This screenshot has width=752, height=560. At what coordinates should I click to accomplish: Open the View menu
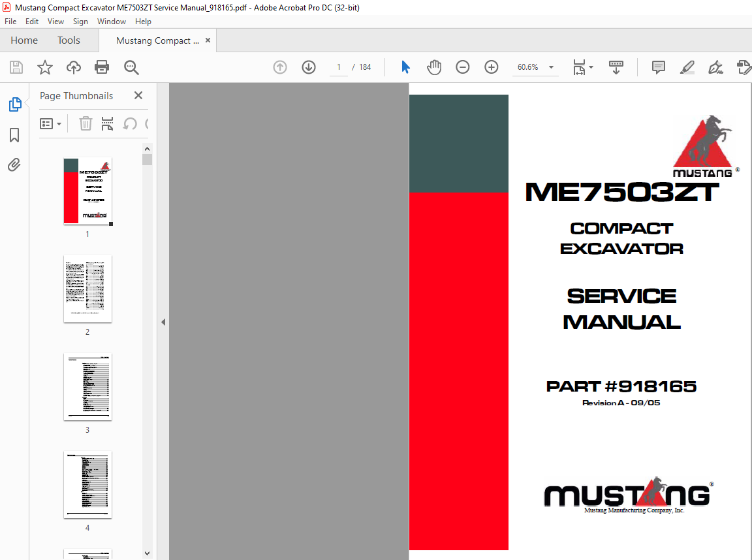(55, 22)
